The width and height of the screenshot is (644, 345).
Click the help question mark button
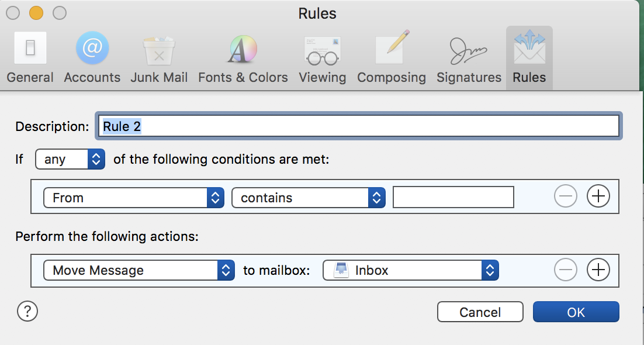click(x=27, y=311)
